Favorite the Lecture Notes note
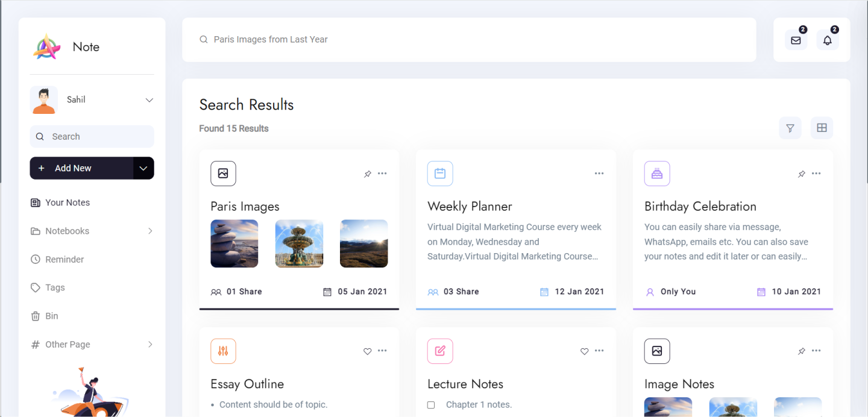The height and width of the screenshot is (417, 868). tap(585, 351)
